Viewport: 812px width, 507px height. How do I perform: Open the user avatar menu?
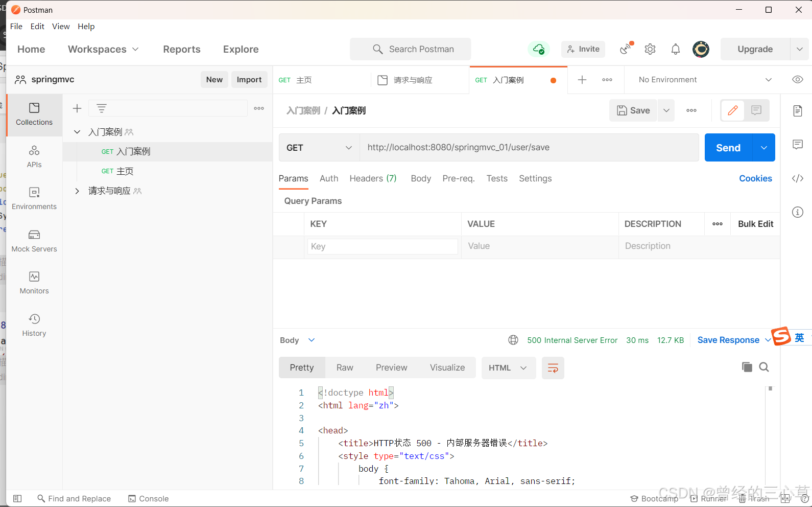[701, 49]
